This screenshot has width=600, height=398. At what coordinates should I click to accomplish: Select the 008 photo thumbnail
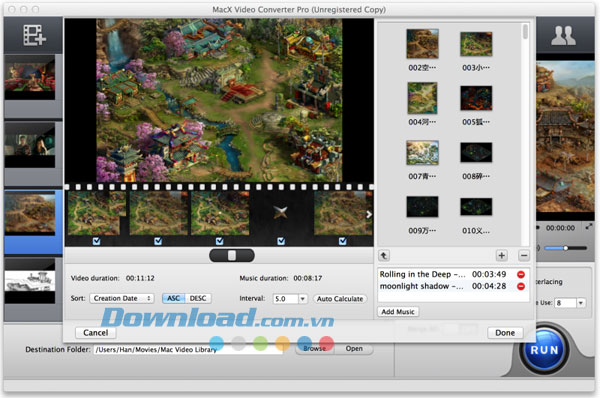(476, 153)
